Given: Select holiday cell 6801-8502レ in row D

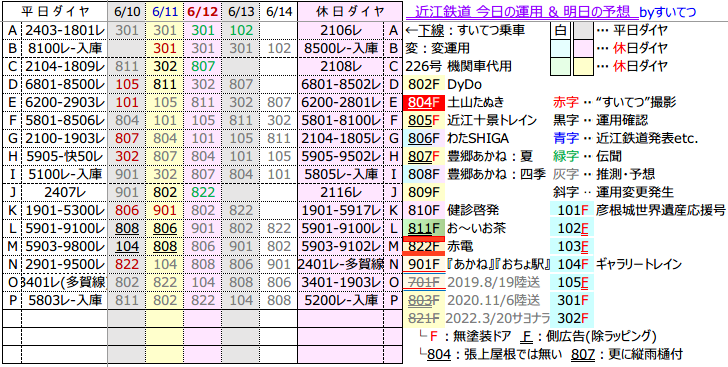Looking at the screenshot, I should (342, 85).
